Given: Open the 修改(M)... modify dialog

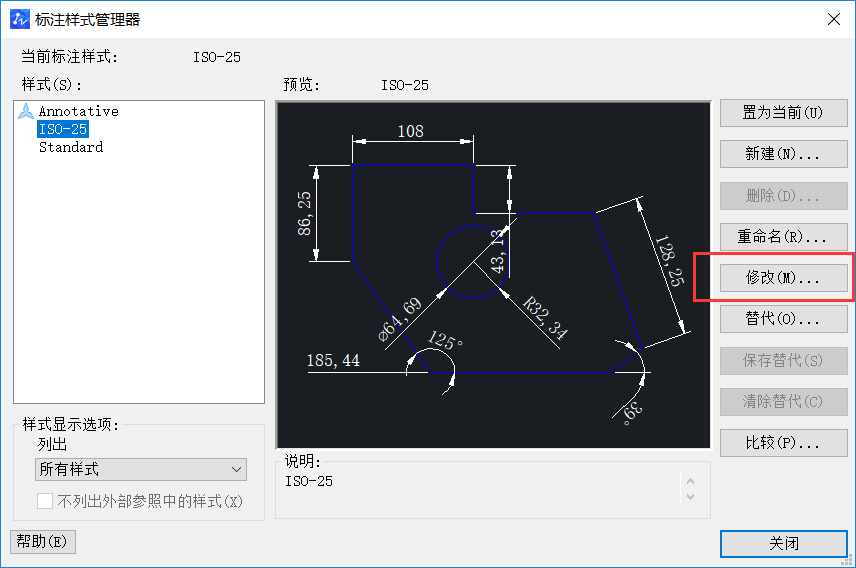Looking at the screenshot, I should 783,278.
